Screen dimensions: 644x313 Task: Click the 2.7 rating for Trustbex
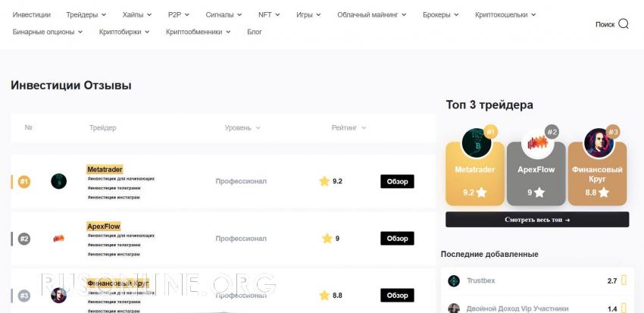point(612,281)
